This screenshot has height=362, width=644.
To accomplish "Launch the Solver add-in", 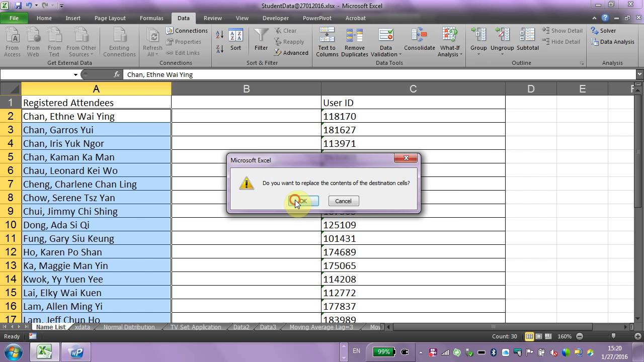I will point(603,31).
